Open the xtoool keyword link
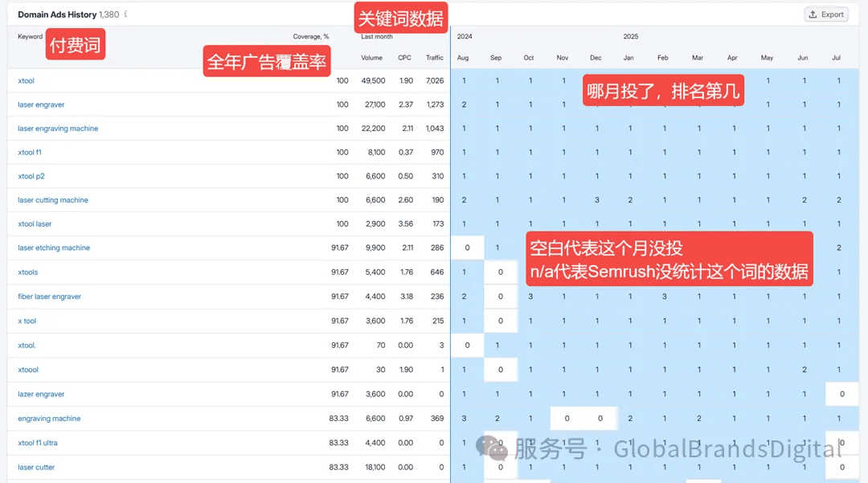Screen dimensions: 868x483 click(28, 370)
